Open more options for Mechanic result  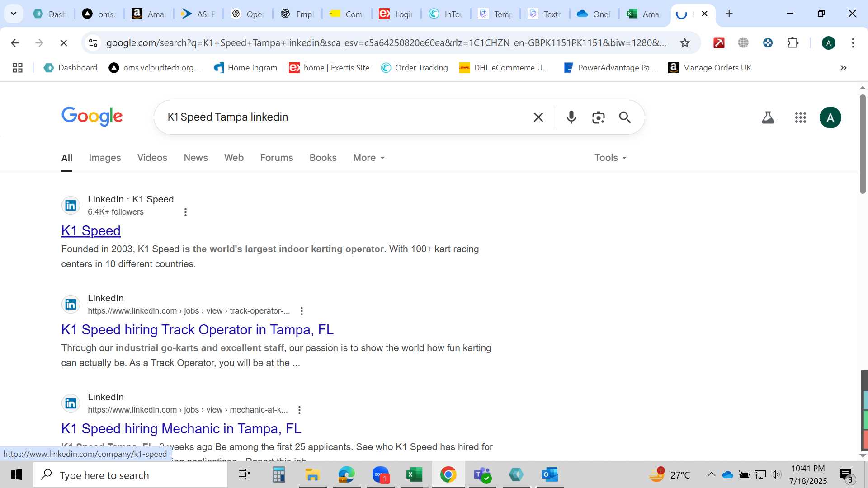click(299, 410)
